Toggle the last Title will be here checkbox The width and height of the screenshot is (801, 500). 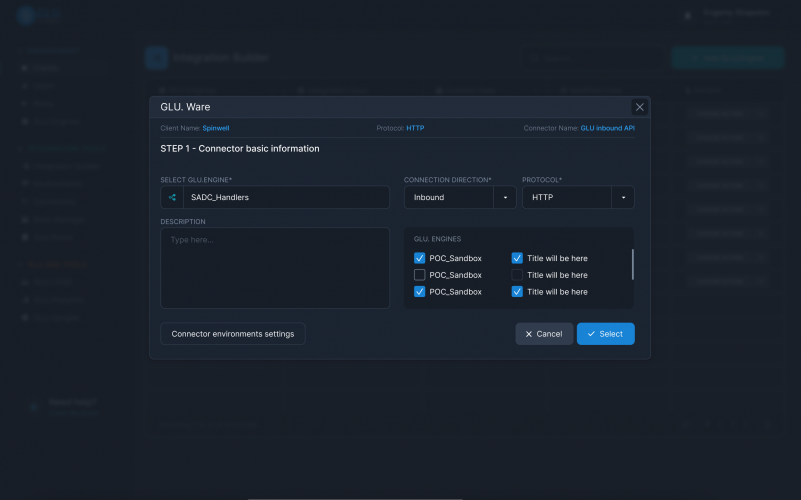pos(517,292)
